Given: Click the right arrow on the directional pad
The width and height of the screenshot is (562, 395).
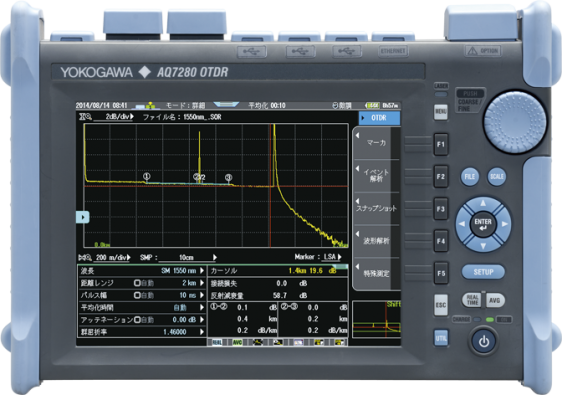Looking at the screenshot, I should coord(505,224).
